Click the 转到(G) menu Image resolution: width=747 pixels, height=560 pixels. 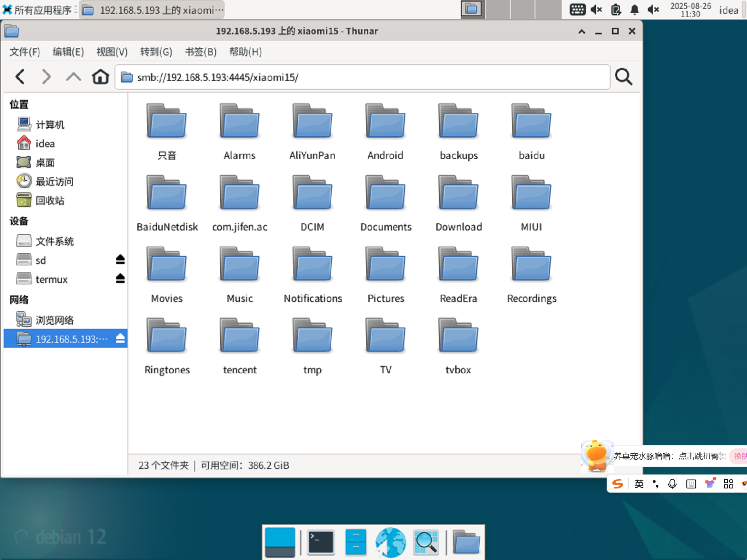coord(156,52)
